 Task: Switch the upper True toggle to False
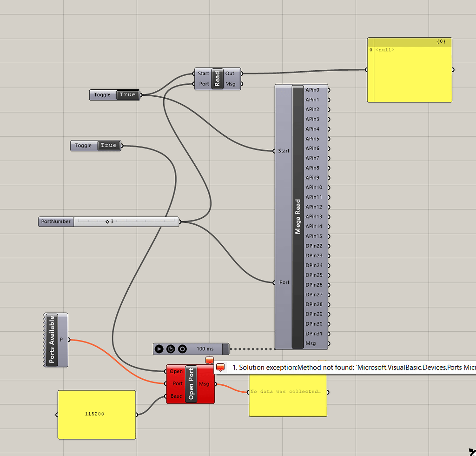pyautogui.click(x=128, y=94)
